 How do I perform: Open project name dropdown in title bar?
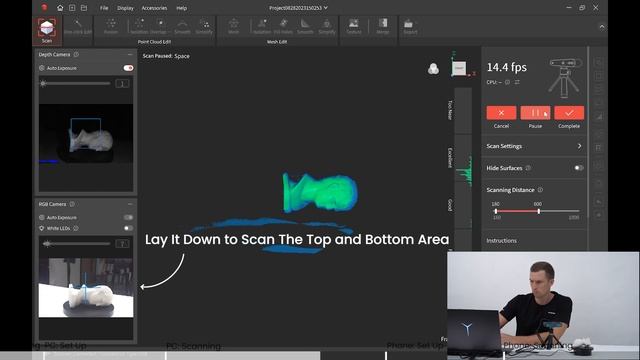[x=326, y=8]
